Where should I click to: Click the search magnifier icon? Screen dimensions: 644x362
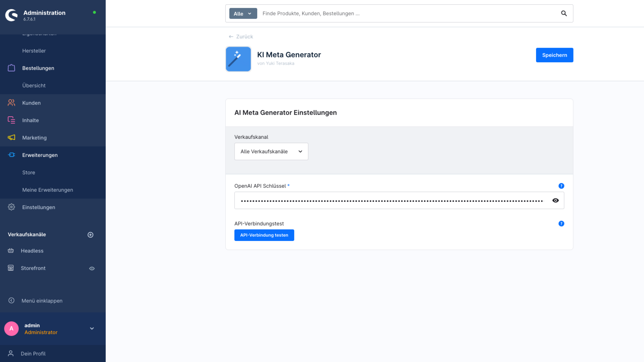[564, 13]
